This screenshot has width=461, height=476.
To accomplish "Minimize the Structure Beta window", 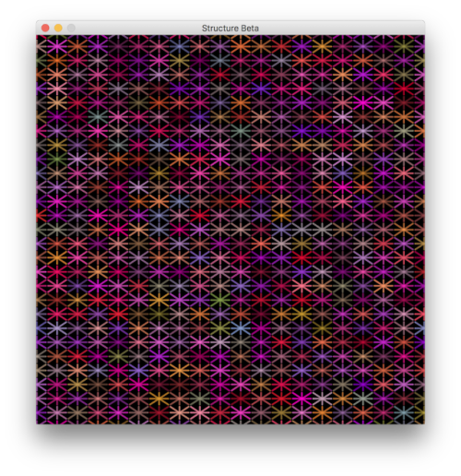I will (x=58, y=28).
